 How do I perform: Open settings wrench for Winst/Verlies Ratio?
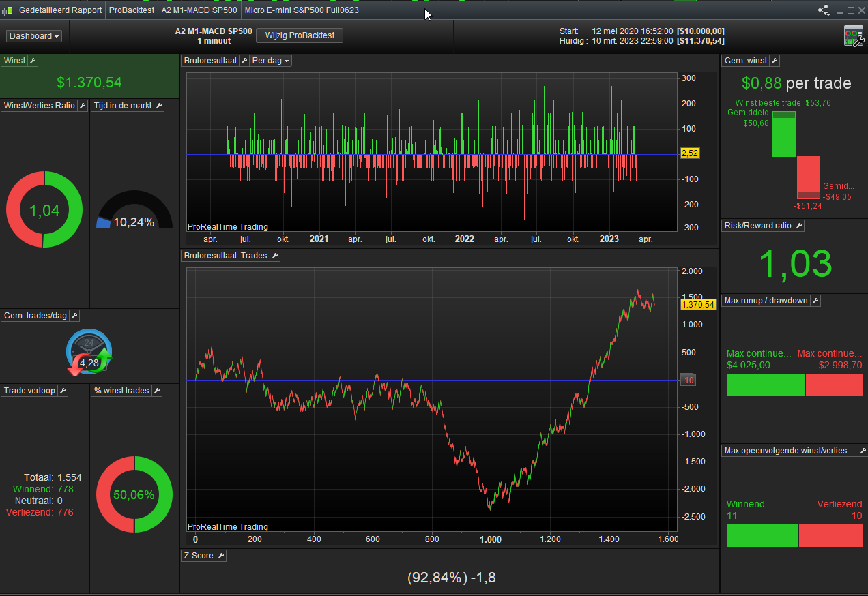[x=83, y=106]
